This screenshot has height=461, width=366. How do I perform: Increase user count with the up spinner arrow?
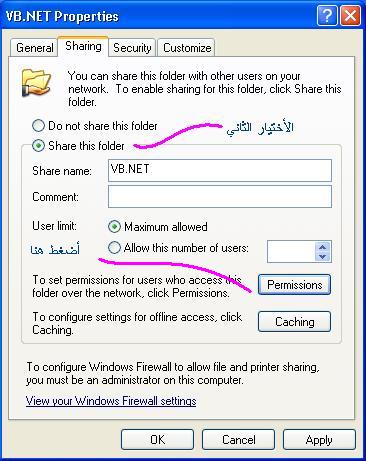322,247
